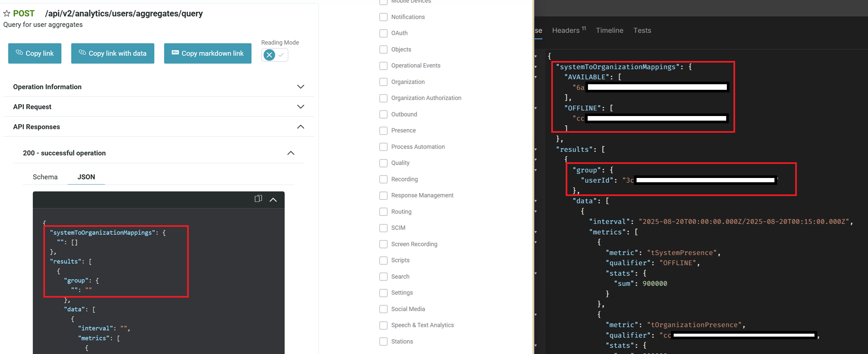Enable the Routing category checkbox
This screenshot has height=354, width=868.
click(383, 212)
